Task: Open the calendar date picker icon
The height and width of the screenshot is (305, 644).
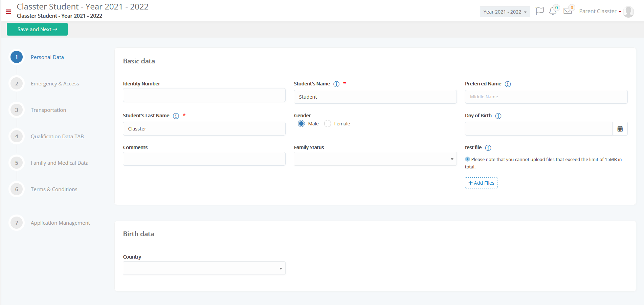Action: (620, 129)
